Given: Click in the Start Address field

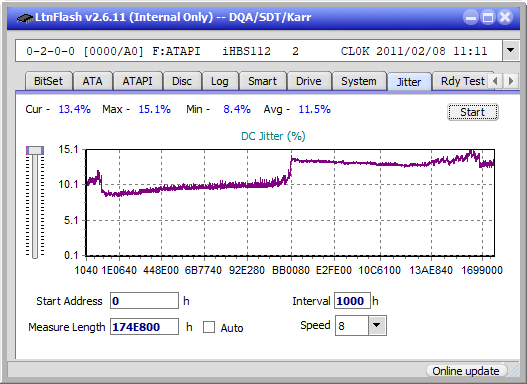Looking at the screenshot, I should [x=145, y=301].
